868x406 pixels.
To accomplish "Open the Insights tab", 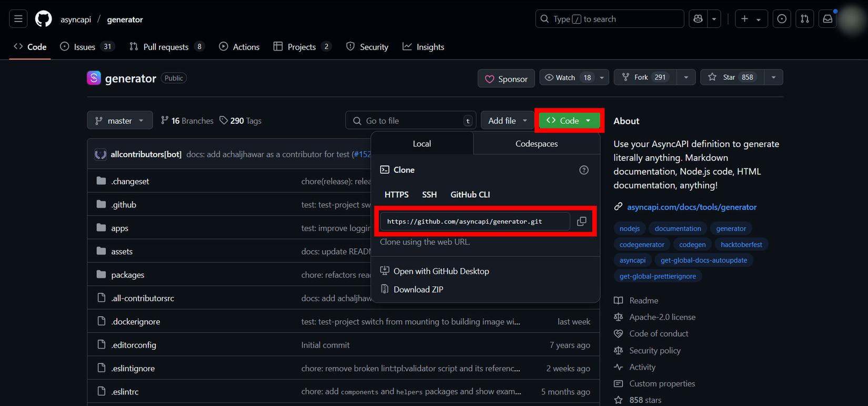I will coord(423,47).
